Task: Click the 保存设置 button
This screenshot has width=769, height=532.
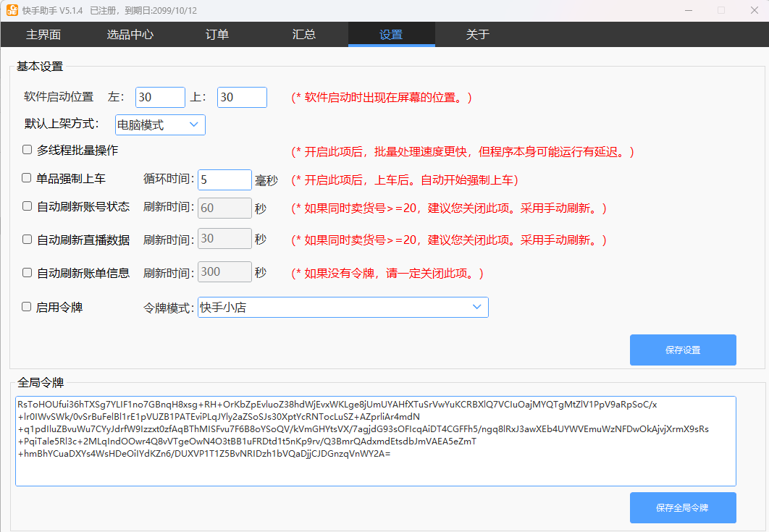Action: (682, 350)
